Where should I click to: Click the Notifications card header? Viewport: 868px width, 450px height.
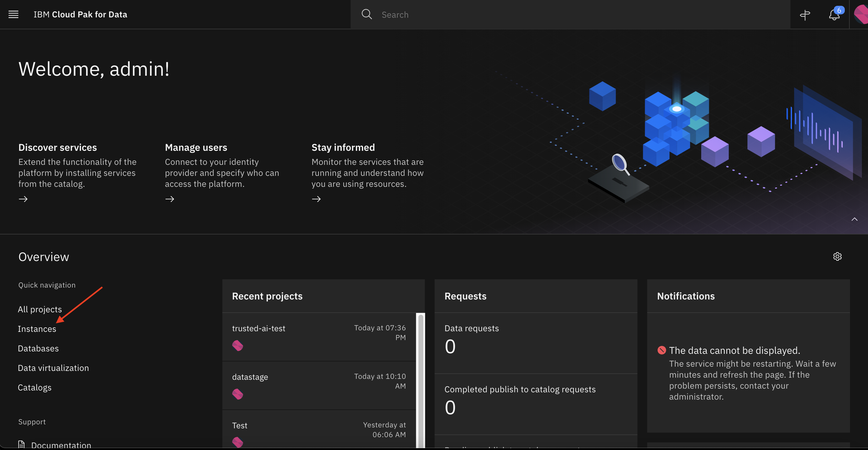[748, 296]
